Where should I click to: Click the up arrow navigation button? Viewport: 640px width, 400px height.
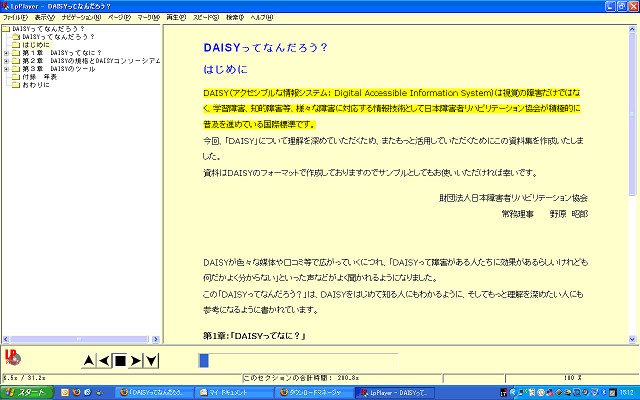pos(89,360)
